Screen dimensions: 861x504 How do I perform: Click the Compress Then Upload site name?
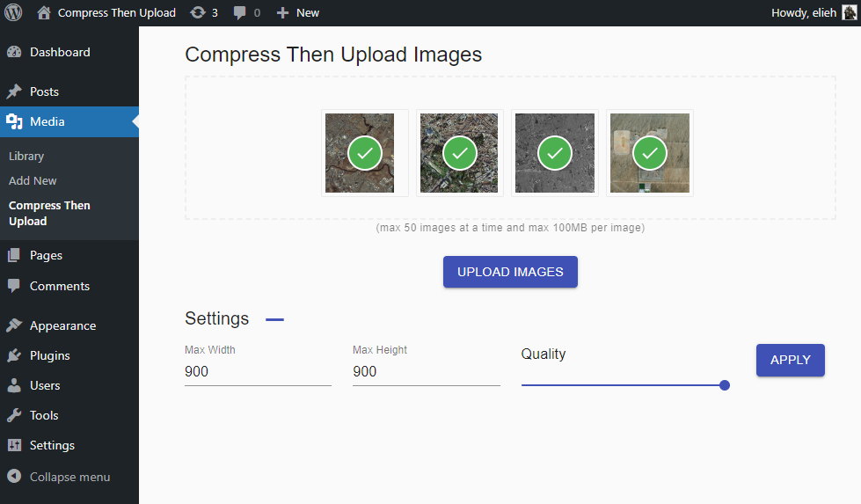coord(117,12)
